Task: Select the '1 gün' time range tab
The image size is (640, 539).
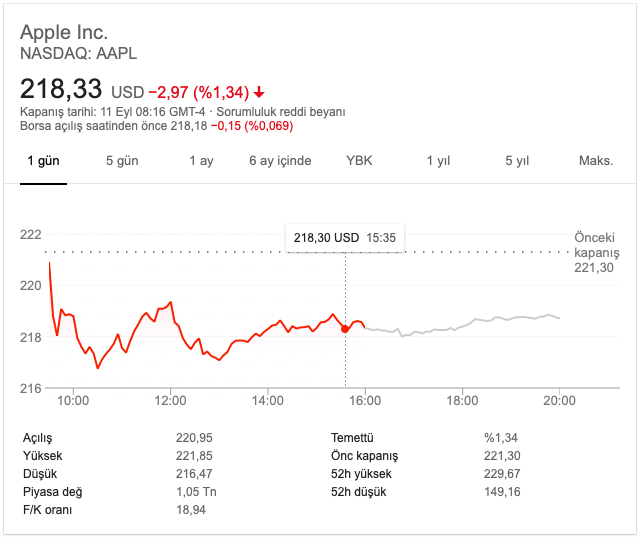Action: (x=44, y=161)
